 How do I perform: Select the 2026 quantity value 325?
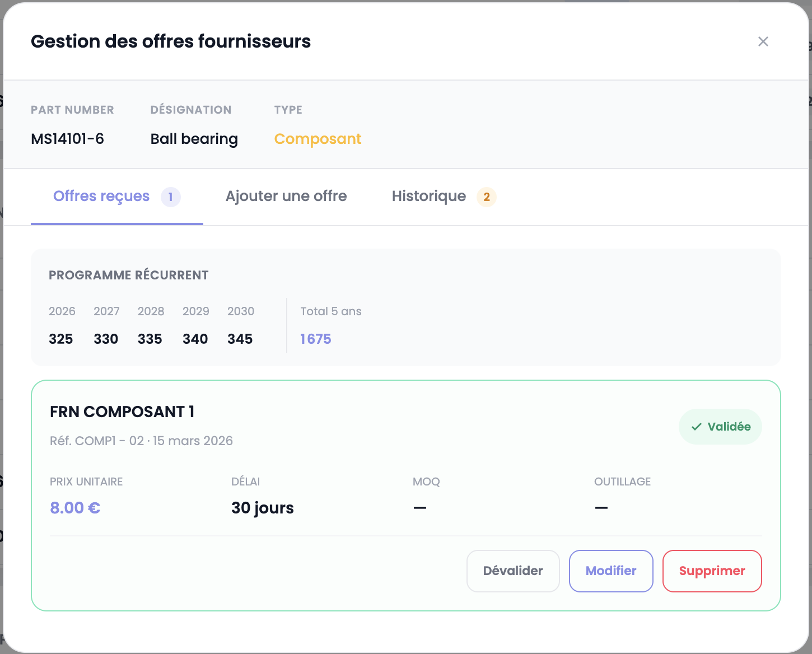60,339
